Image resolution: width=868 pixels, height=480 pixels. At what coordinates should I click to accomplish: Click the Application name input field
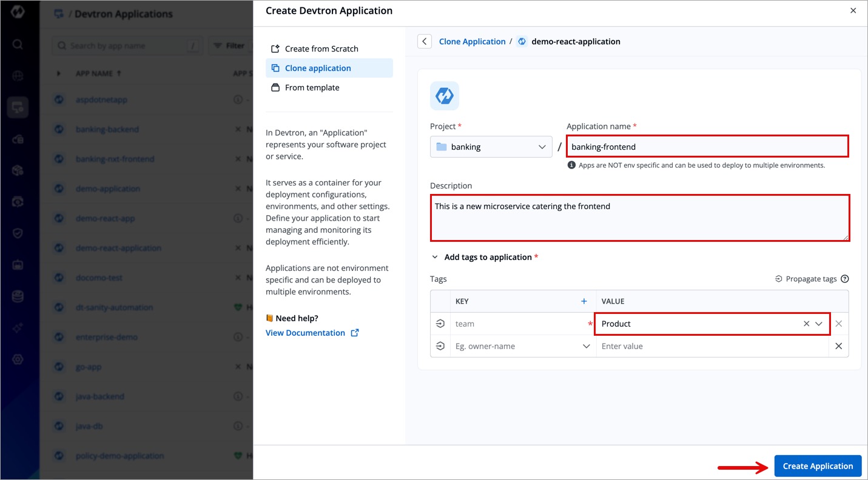coord(707,147)
